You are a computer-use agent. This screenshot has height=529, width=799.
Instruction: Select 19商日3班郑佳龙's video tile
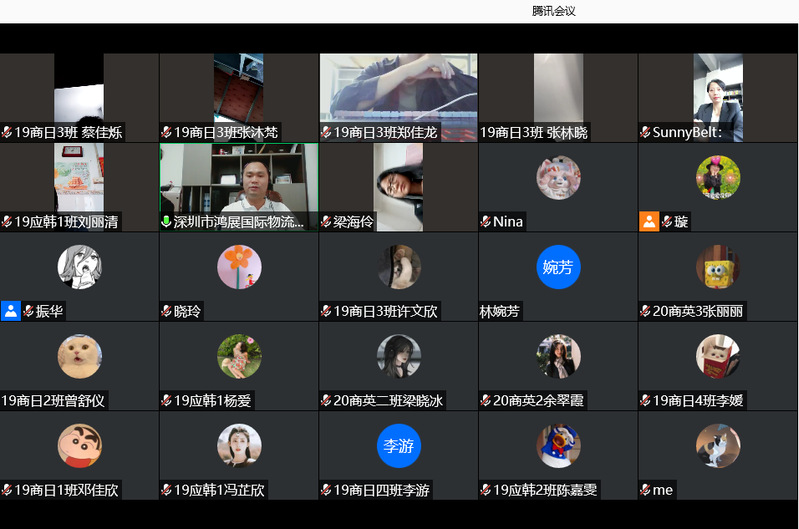click(x=398, y=90)
